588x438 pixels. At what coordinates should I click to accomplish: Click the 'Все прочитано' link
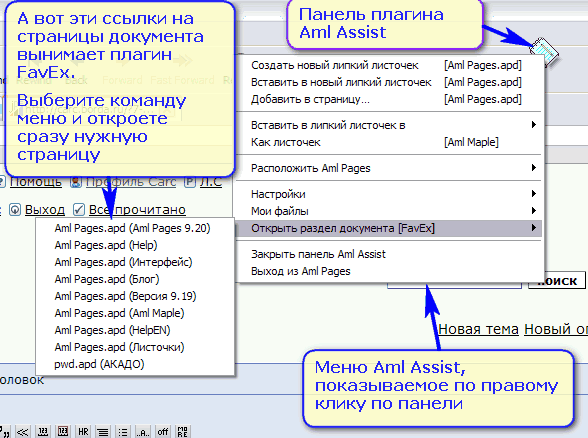pyautogui.click(x=137, y=210)
